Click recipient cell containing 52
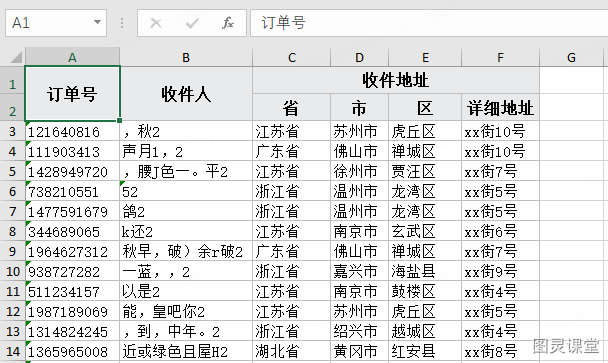 [186, 192]
